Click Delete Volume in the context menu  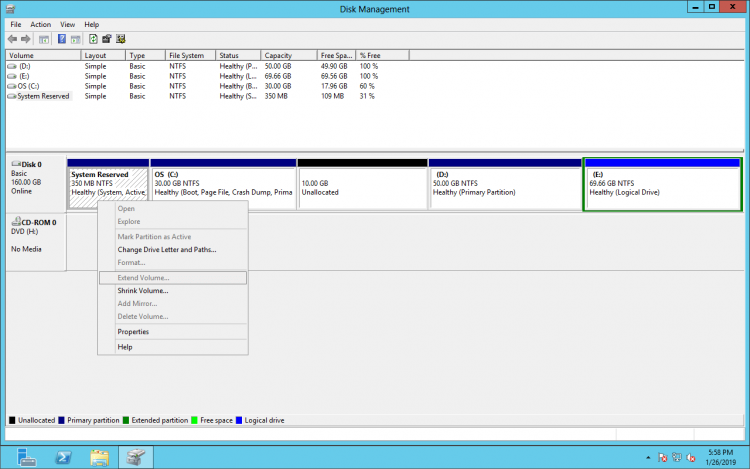point(143,316)
